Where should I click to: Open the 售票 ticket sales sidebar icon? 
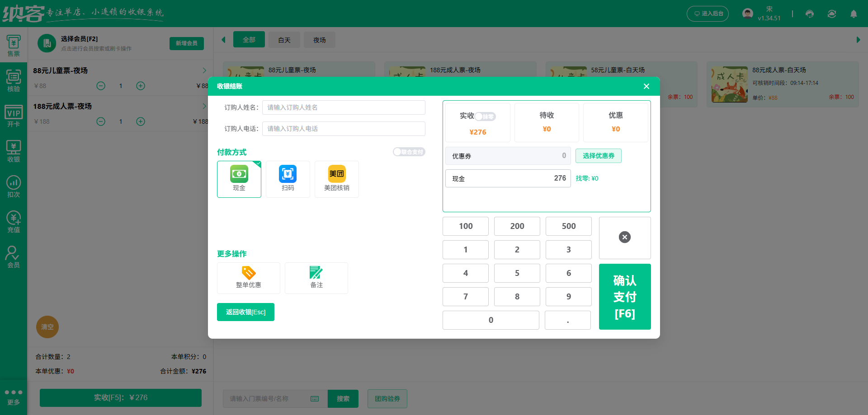coord(14,46)
